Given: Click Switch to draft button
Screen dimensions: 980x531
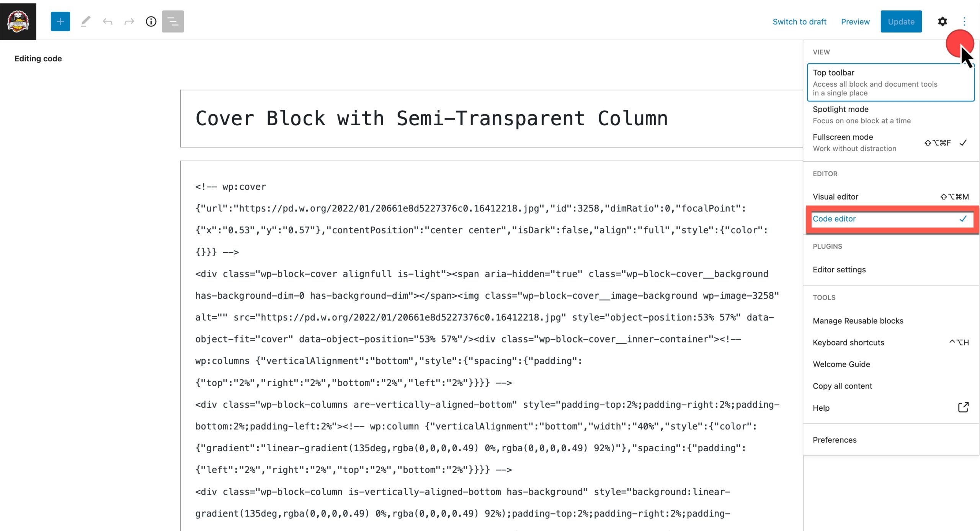Looking at the screenshot, I should click(799, 21).
